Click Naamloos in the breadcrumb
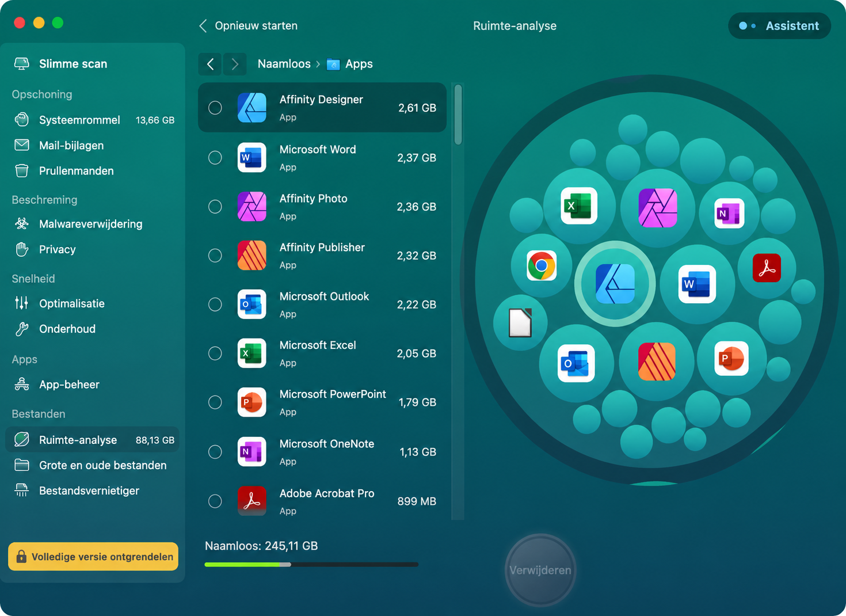Screen dimensions: 846x616 tap(284, 64)
